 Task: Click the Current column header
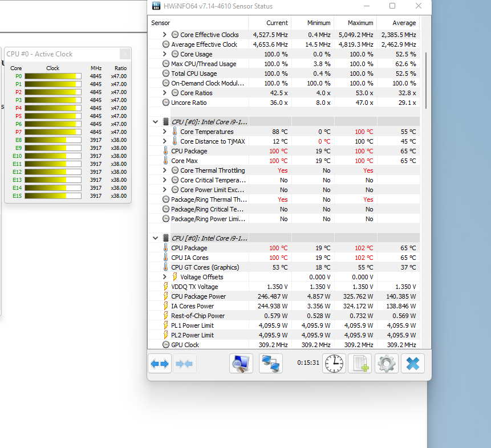[270, 23]
